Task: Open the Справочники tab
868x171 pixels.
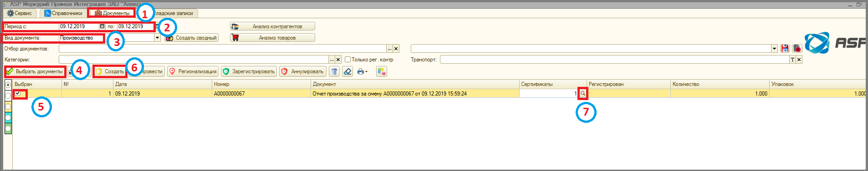Action: (63, 13)
